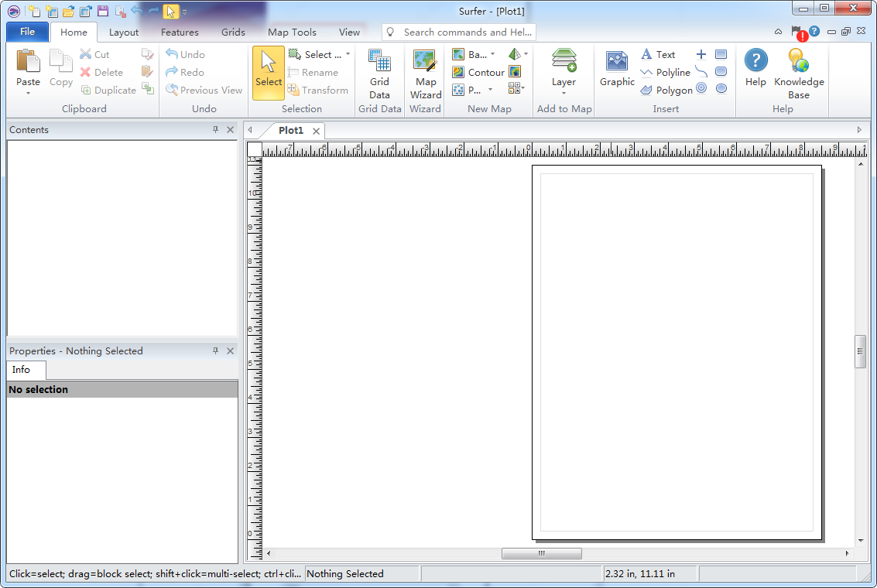
Task: Click the 3D surface map icon
Action: [515, 54]
